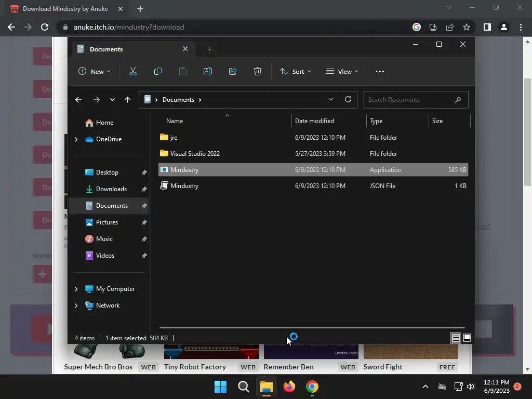Open Chrome profile icon
The height and width of the screenshot is (399, 532).
pyautogui.click(x=504, y=27)
